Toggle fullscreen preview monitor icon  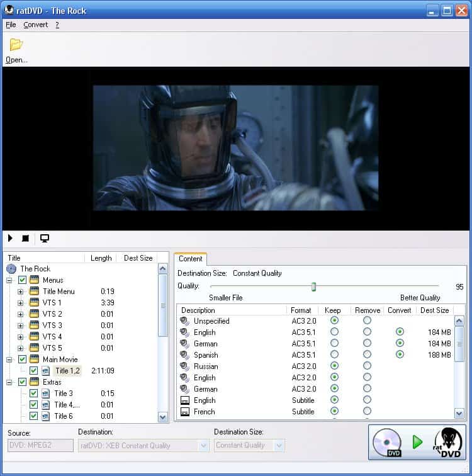[45, 239]
